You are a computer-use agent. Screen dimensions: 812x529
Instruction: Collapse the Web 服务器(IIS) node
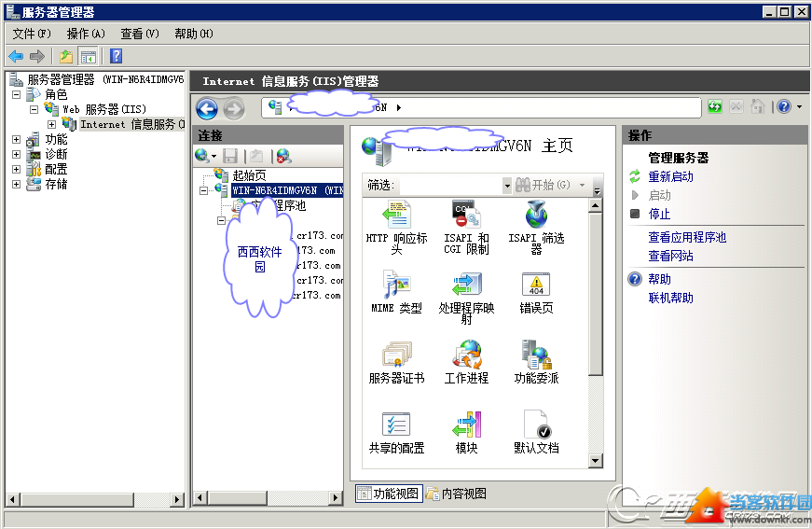click(34, 109)
